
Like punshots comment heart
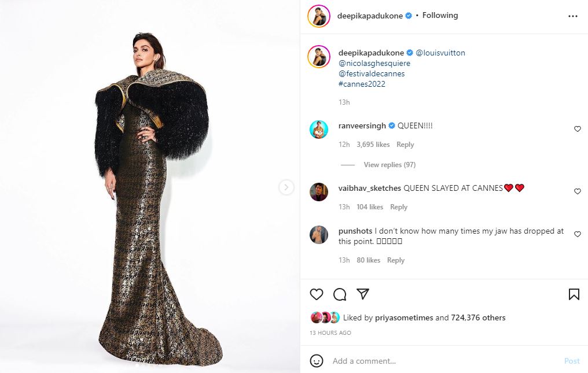click(x=578, y=234)
